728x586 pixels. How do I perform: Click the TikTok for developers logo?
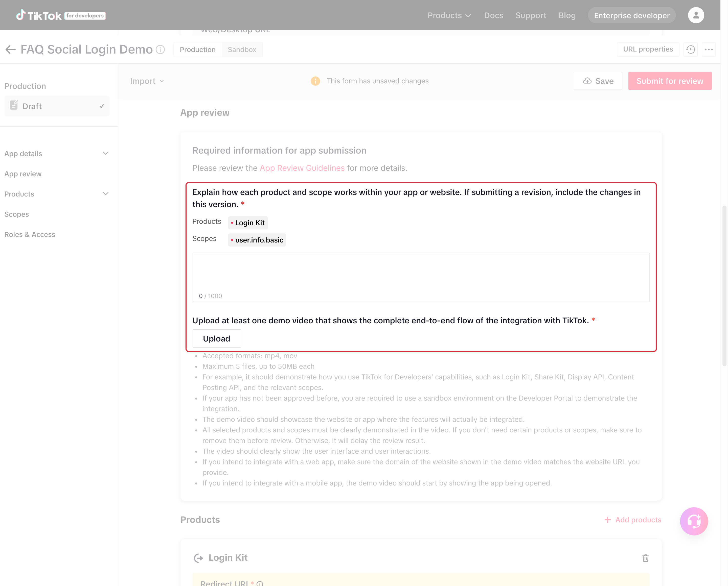click(x=61, y=15)
